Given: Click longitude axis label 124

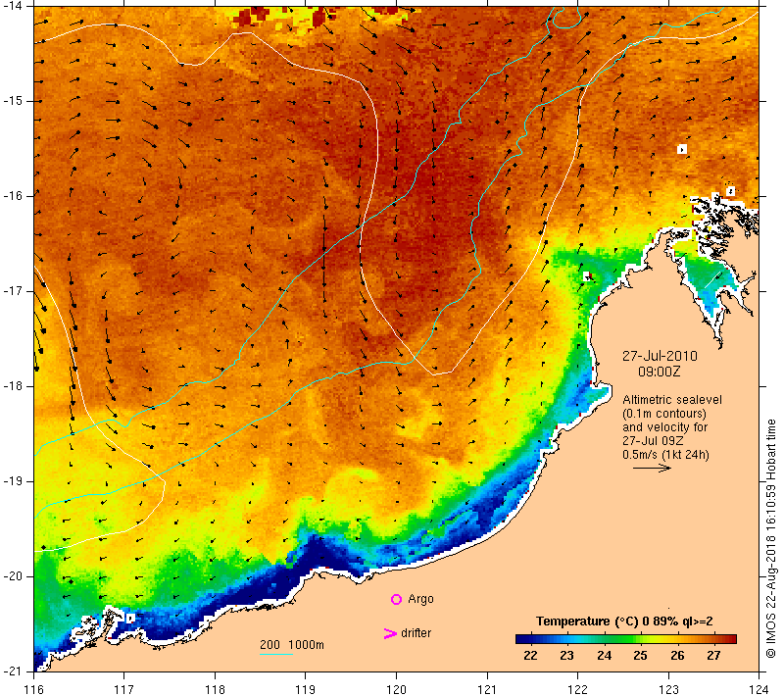Looking at the screenshot, I should coord(759,689).
